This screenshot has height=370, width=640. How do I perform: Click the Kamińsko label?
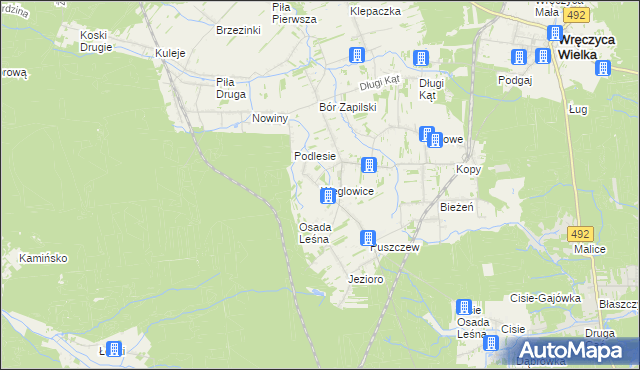click(x=43, y=258)
